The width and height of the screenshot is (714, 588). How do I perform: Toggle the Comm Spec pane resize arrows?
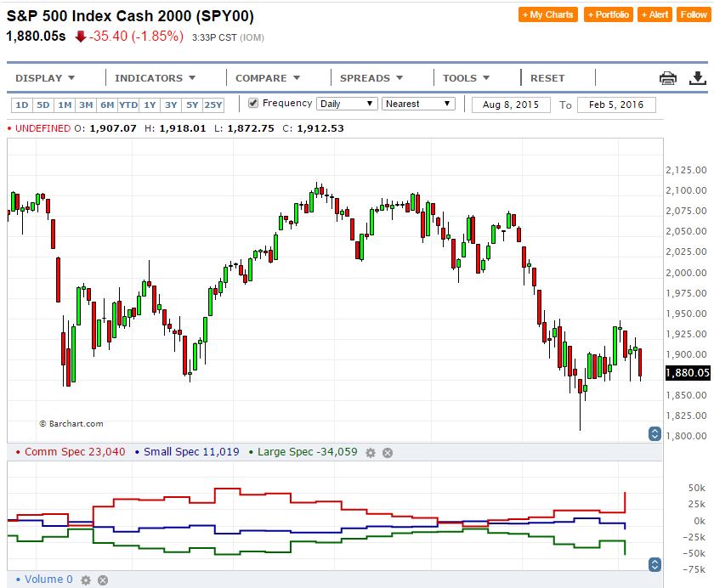(654, 564)
